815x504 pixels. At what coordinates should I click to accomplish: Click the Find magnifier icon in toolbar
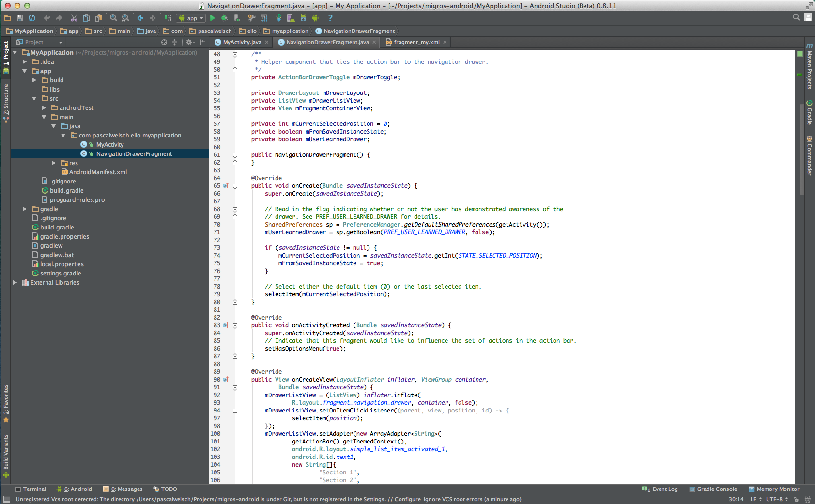pos(113,18)
